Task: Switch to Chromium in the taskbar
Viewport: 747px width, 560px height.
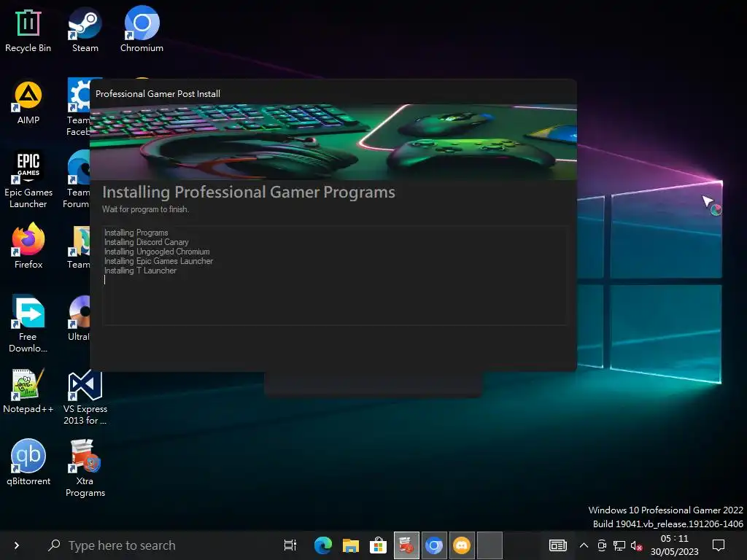Action: (434, 545)
